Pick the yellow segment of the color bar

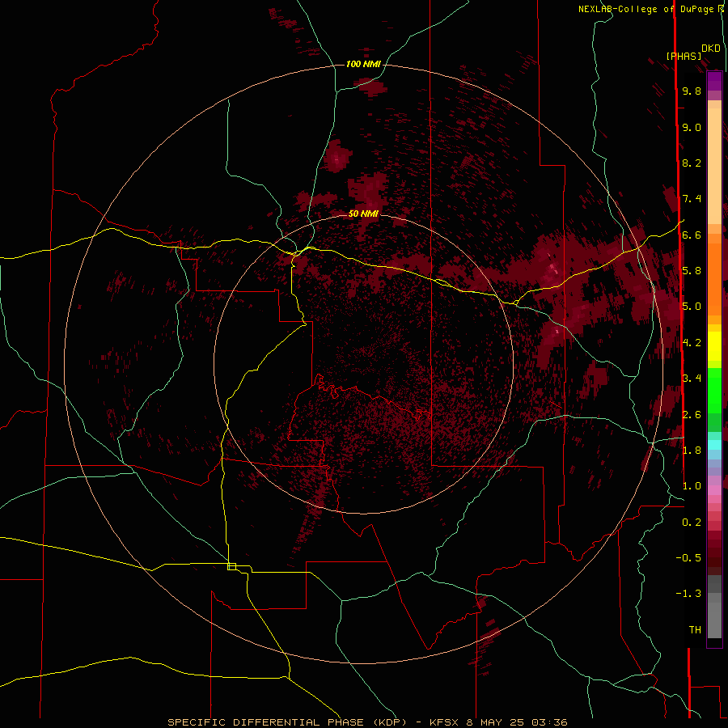714,346
